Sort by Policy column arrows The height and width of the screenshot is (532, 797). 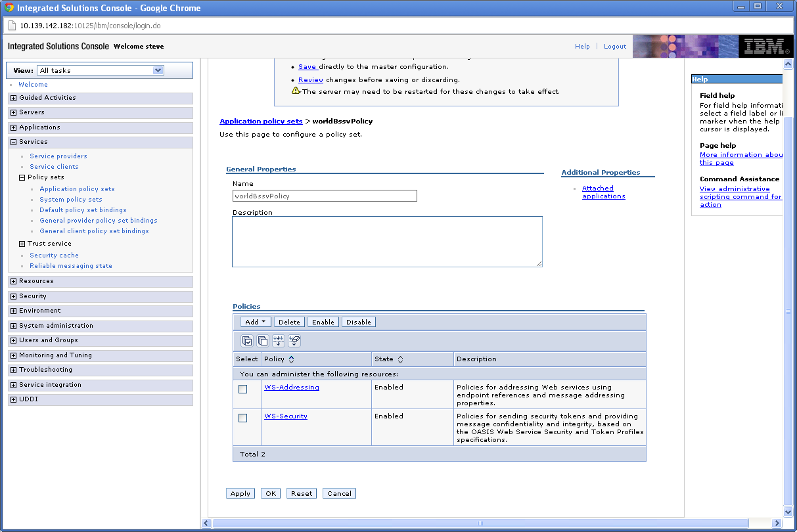click(x=291, y=359)
